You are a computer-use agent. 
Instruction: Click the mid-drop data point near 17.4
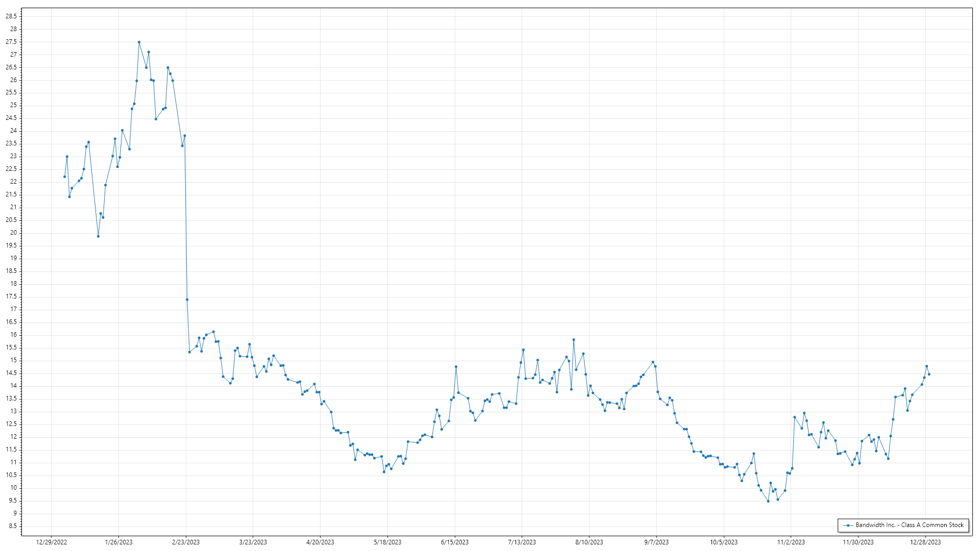tap(187, 300)
